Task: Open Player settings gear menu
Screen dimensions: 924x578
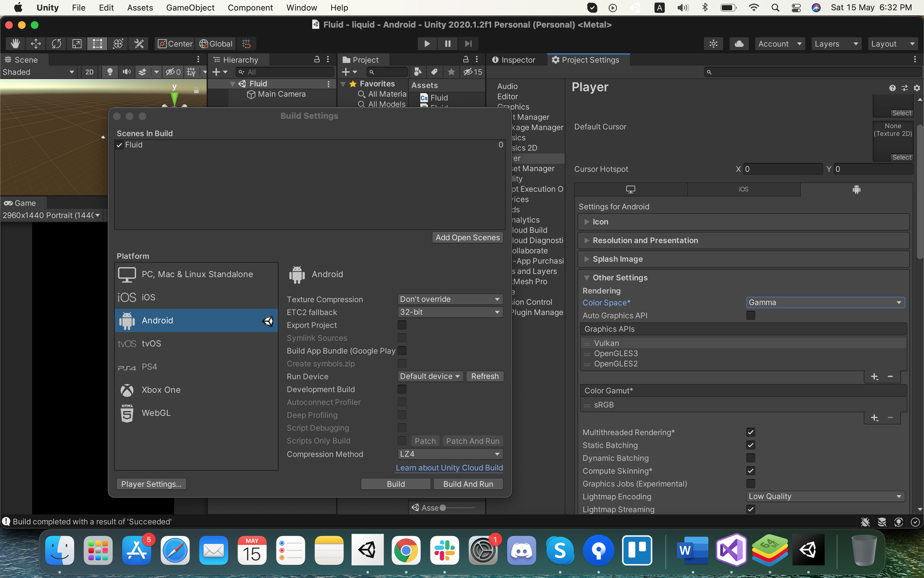Action: tap(917, 88)
